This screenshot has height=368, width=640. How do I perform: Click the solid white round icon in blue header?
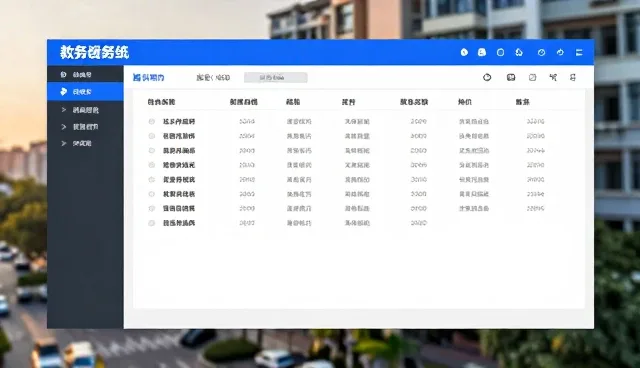(x=464, y=52)
